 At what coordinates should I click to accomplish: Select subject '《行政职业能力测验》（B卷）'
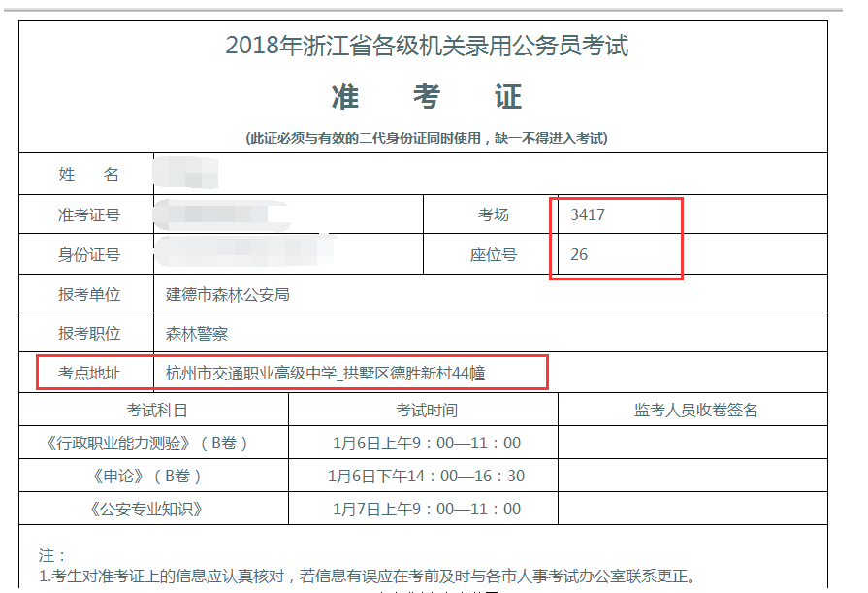[147, 443]
